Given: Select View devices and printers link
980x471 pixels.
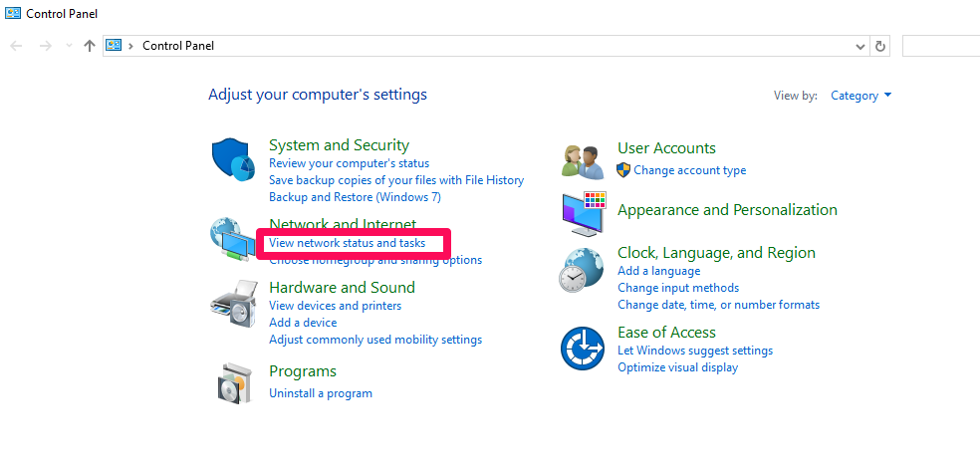Looking at the screenshot, I should tap(335, 306).
